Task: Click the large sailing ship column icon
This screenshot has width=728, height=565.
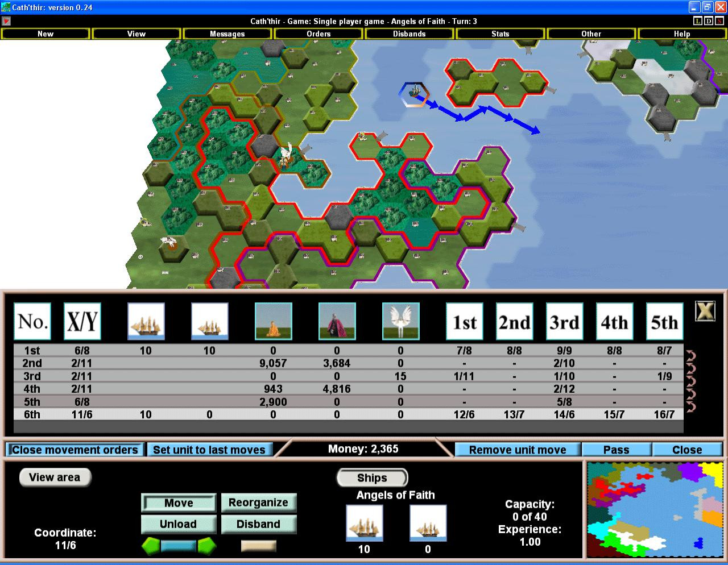Action: pyautogui.click(x=146, y=321)
